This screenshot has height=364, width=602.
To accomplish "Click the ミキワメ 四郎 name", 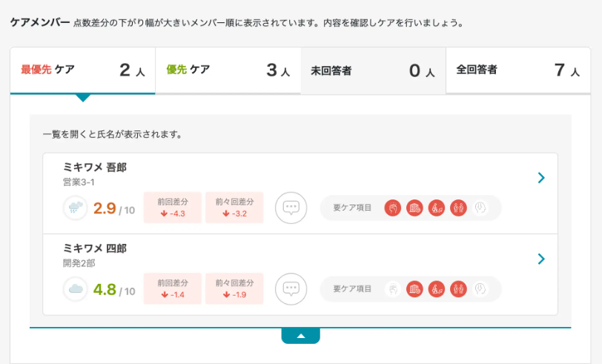I will pyautogui.click(x=95, y=248).
